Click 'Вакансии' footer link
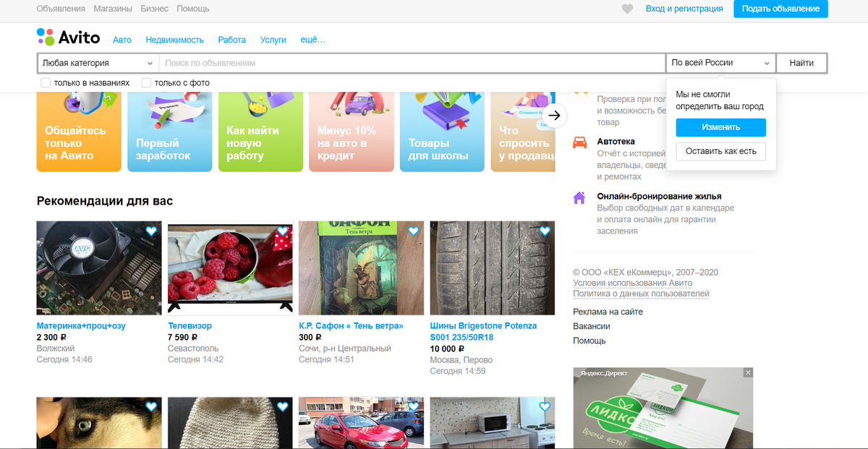 [x=592, y=326]
